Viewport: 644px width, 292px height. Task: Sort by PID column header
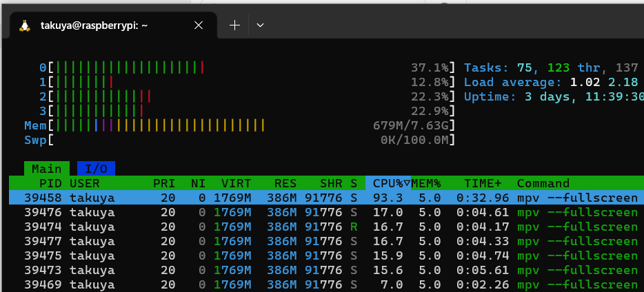(x=50, y=183)
